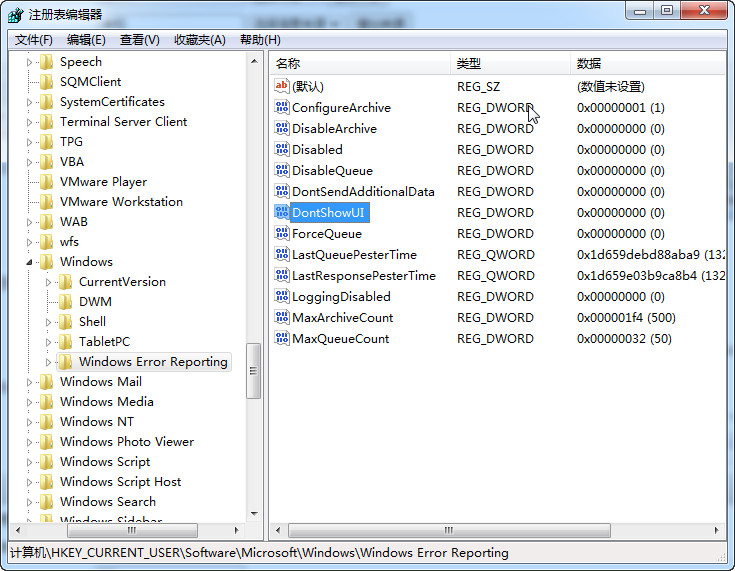Viewport: 735px width, 571px height.
Task: Open the 文件(F) menu
Action: click(33, 40)
